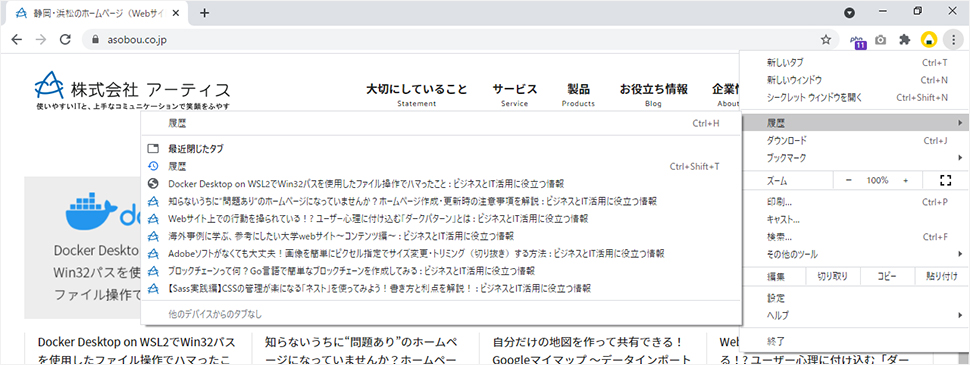Image resolution: width=970 pixels, height=365 pixels.
Task: Click the fullscreen icon in the zoom row
Action: [x=944, y=180]
